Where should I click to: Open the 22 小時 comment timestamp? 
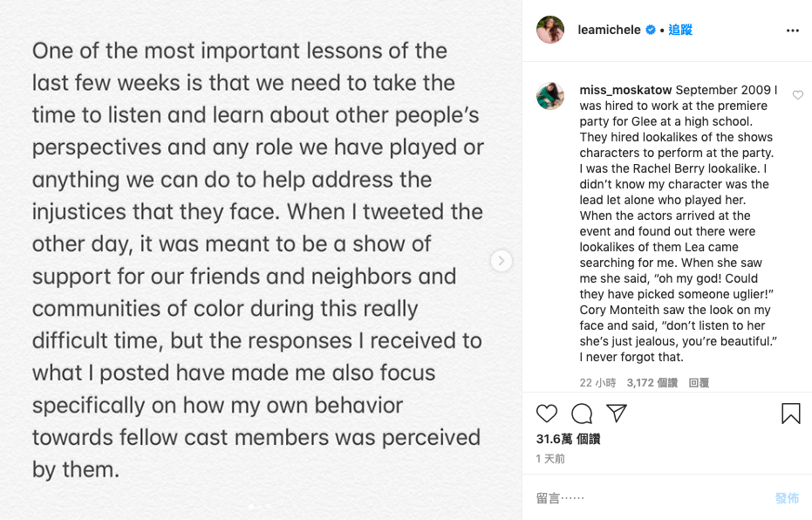click(x=597, y=383)
